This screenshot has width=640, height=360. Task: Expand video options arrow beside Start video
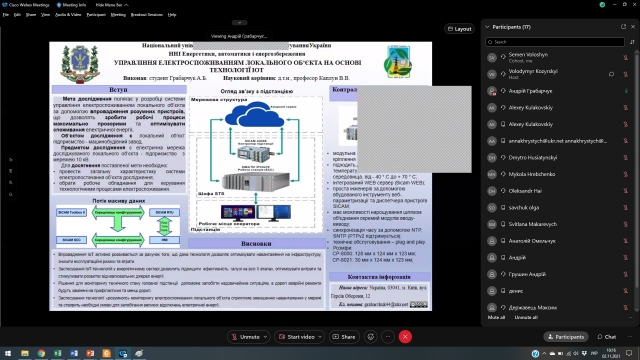[320, 337]
